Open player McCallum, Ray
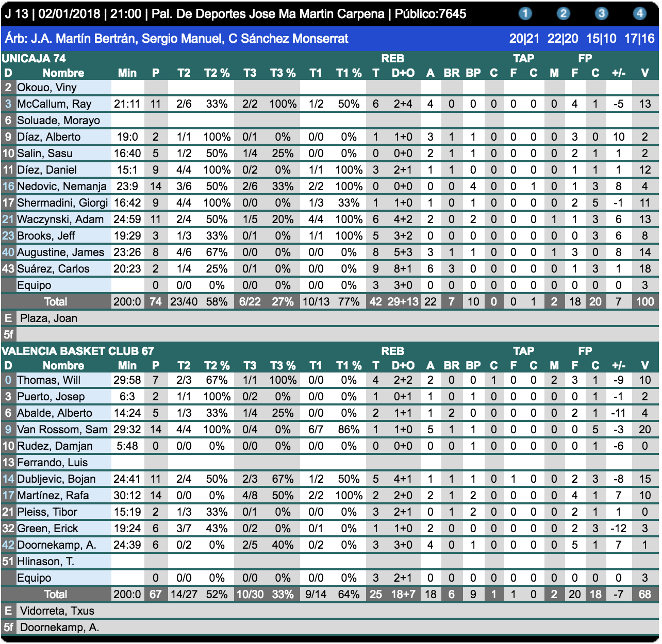Viewport: 662px width, 644px height. click(x=54, y=104)
